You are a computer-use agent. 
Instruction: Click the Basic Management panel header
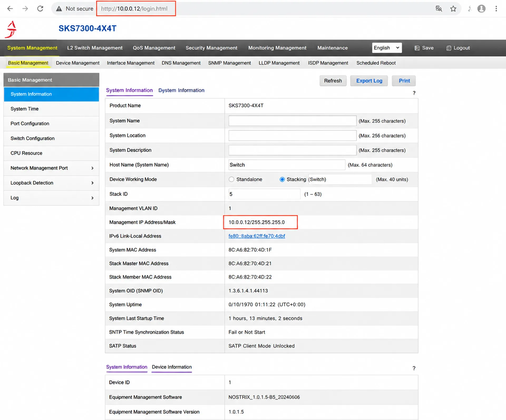(51, 80)
